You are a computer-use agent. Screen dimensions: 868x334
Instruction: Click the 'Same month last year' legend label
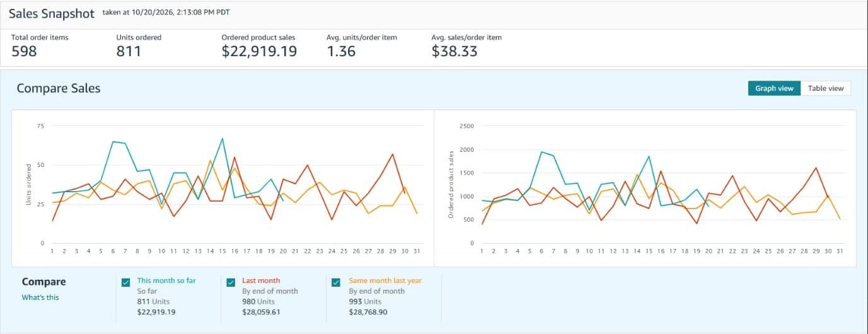coord(385,281)
